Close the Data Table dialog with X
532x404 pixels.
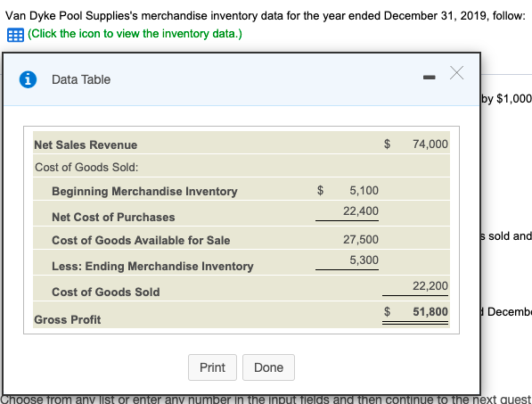tap(456, 72)
